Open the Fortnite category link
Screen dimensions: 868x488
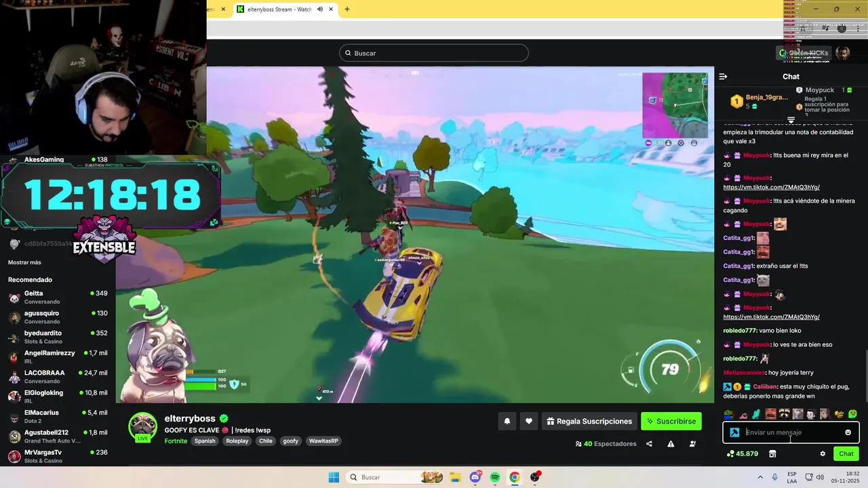pos(175,441)
